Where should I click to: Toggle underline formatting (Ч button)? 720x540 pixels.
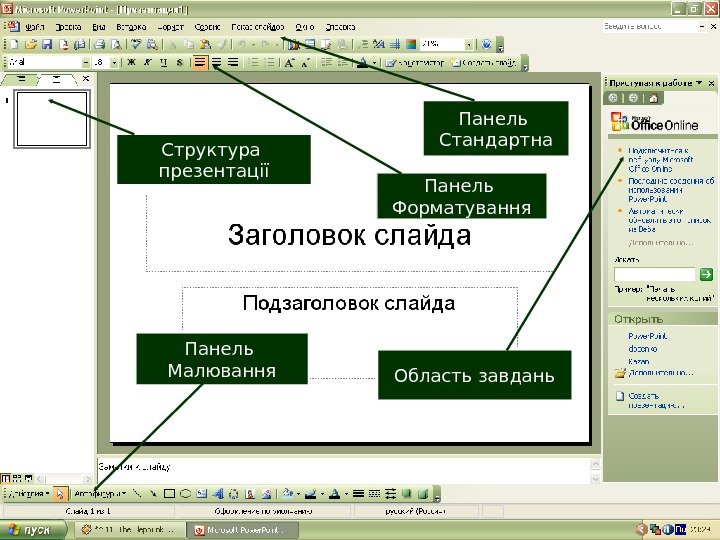163,62
